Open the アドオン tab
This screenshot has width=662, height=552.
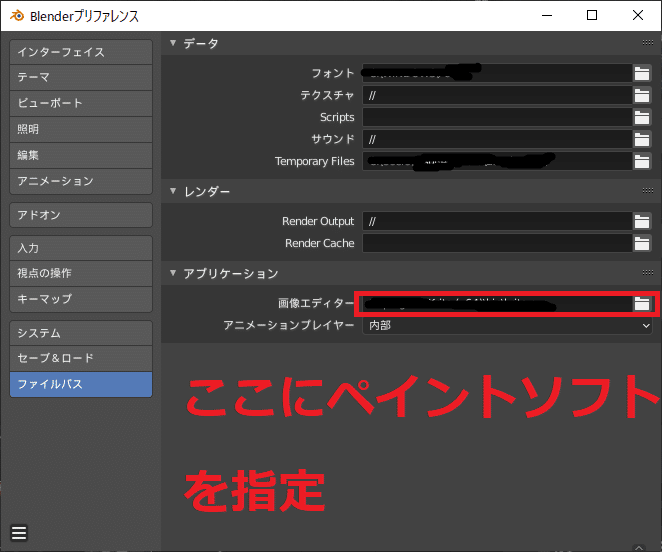[81, 215]
